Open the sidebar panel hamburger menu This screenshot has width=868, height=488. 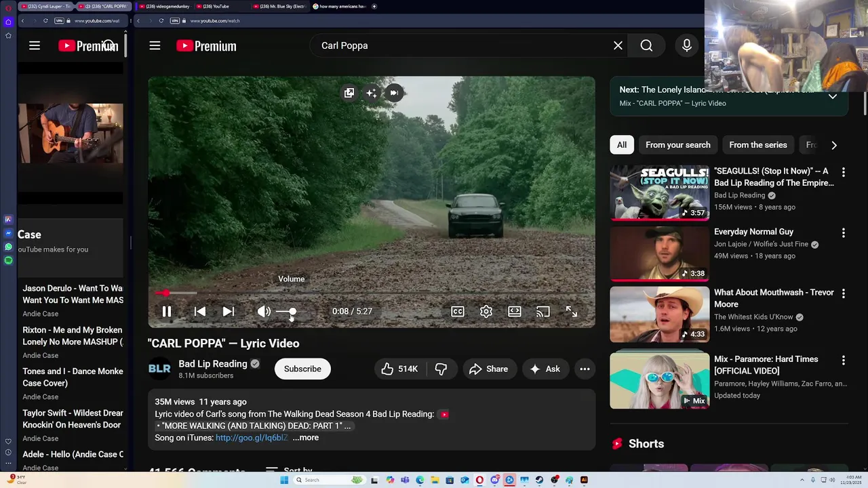[x=35, y=45]
